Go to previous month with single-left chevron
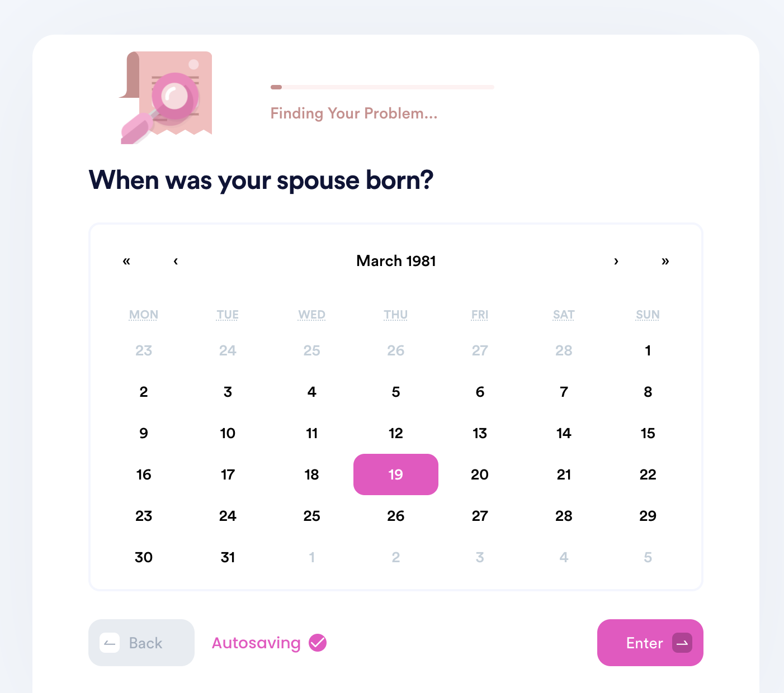 [x=176, y=261]
